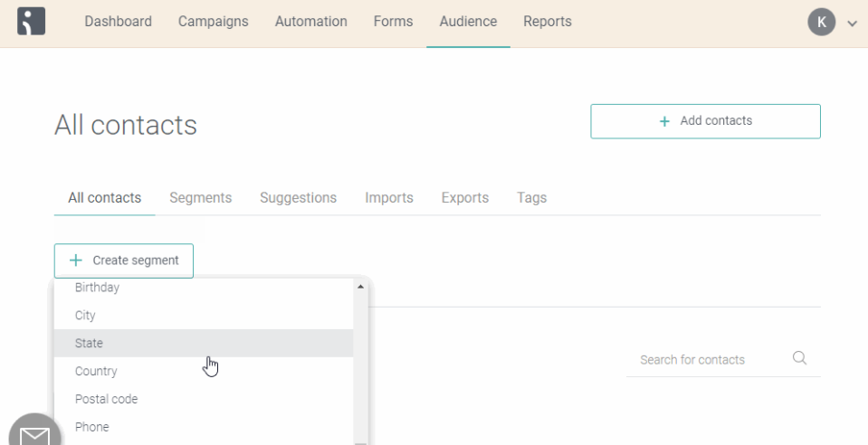The image size is (868, 445).
Task: Switch to the Segments tab
Action: pyautogui.click(x=200, y=198)
